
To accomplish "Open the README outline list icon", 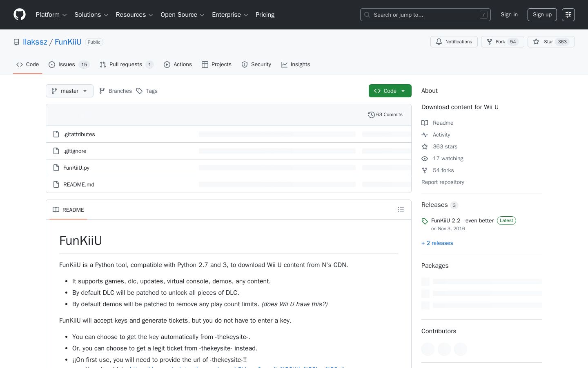I will coord(401,210).
